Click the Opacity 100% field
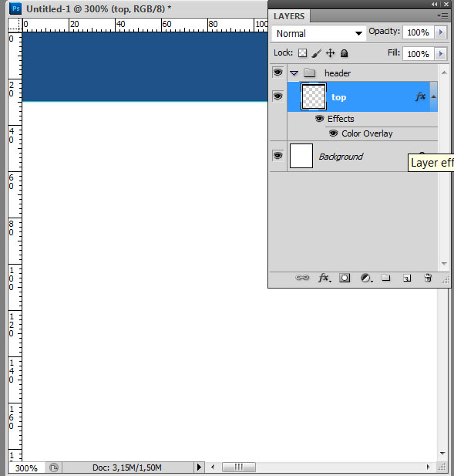Viewport: 454px width, 476px height. 419,32
